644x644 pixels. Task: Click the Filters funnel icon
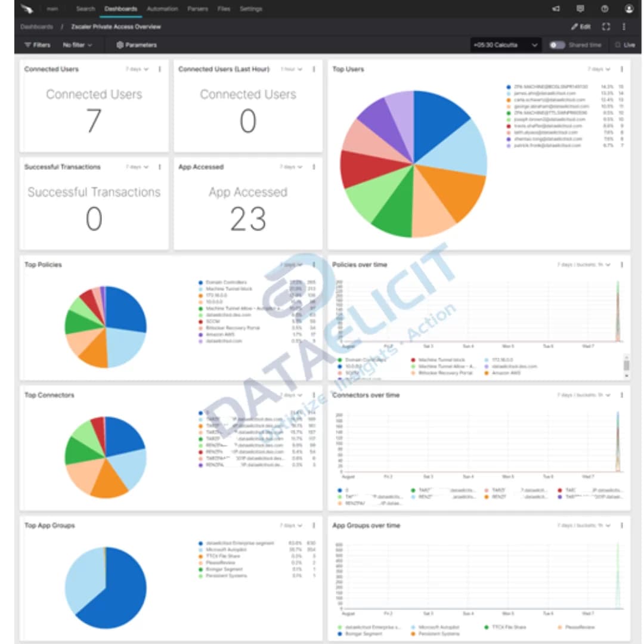click(x=28, y=44)
